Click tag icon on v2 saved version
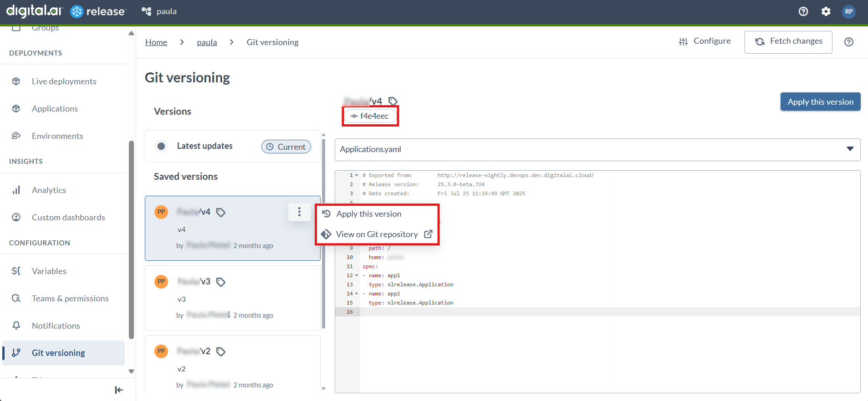Viewport: 868px width, 401px height. [221, 351]
